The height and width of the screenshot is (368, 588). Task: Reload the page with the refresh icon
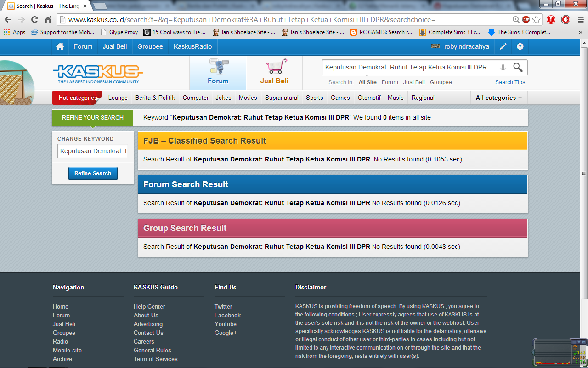pos(34,20)
